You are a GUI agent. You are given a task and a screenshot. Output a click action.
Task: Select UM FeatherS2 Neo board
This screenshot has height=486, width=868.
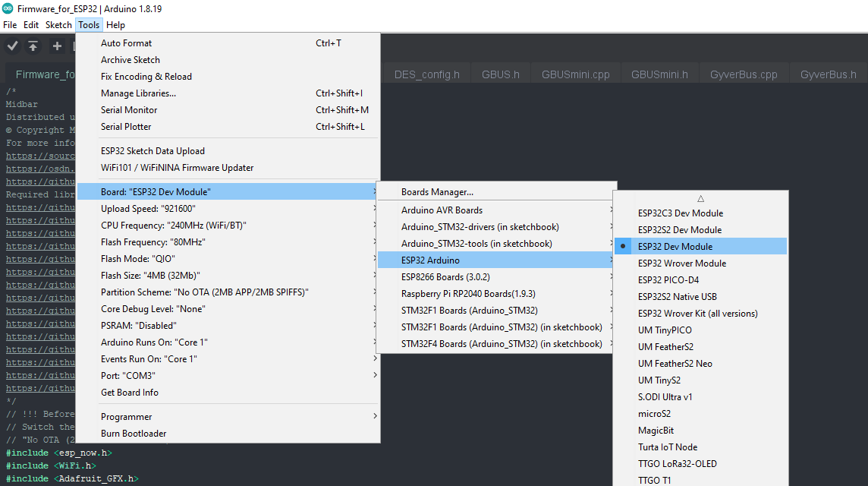pos(700,363)
